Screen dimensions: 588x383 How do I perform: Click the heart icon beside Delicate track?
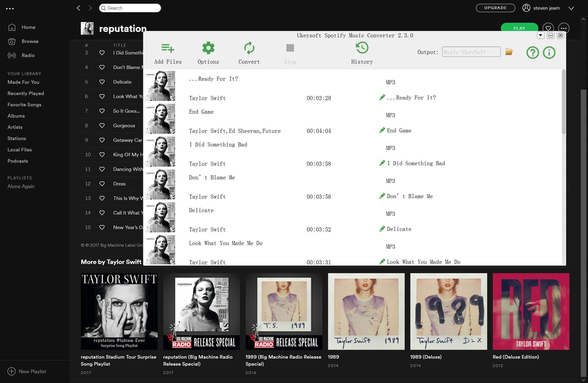point(101,82)
